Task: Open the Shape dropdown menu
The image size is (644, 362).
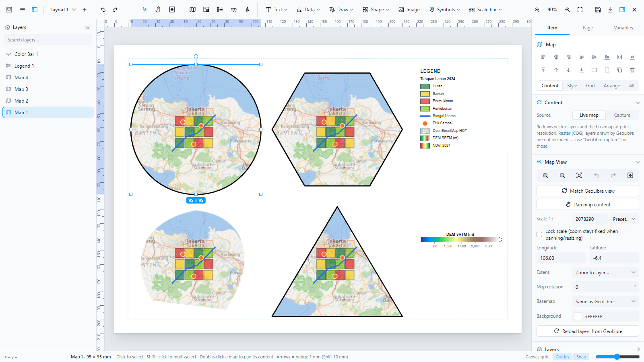Action: coord(376,10)
